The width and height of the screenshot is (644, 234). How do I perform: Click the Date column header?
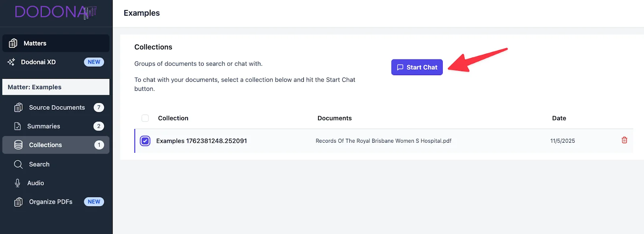click(559, 118)
